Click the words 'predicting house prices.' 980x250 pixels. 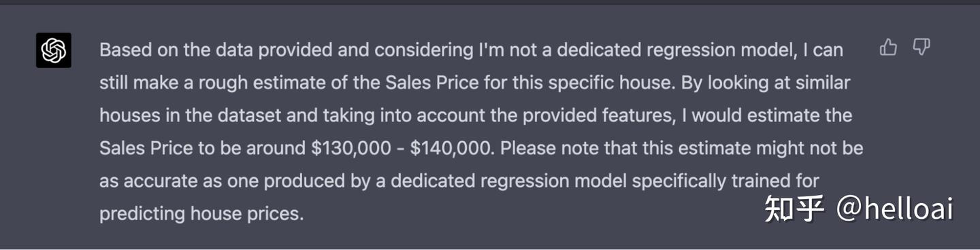click(x=201, y=213)
